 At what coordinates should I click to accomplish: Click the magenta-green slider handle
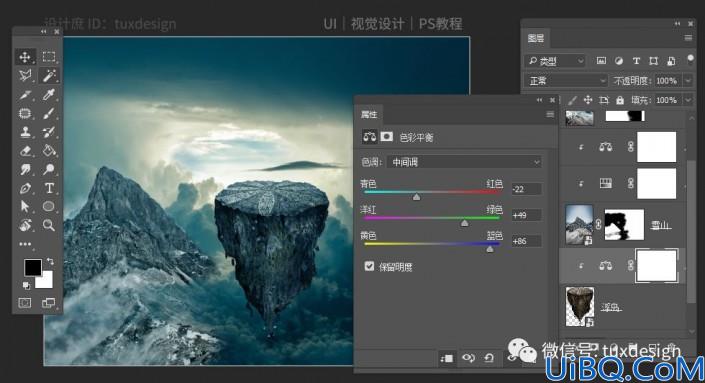tap(464, 223)
